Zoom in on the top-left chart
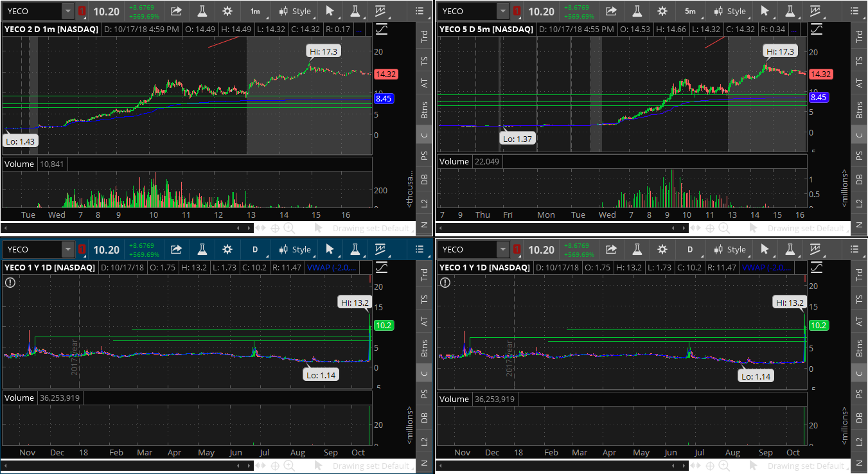The height and width of the screenshot is (474, 868). (289, 228)
